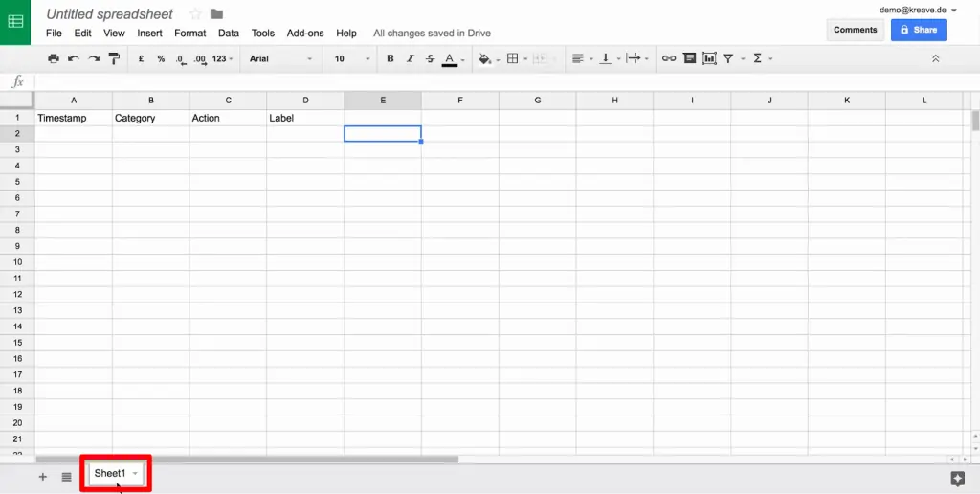Select the Label cell
Viewport: 980px width, 494px height.
[x=305, y=118]
